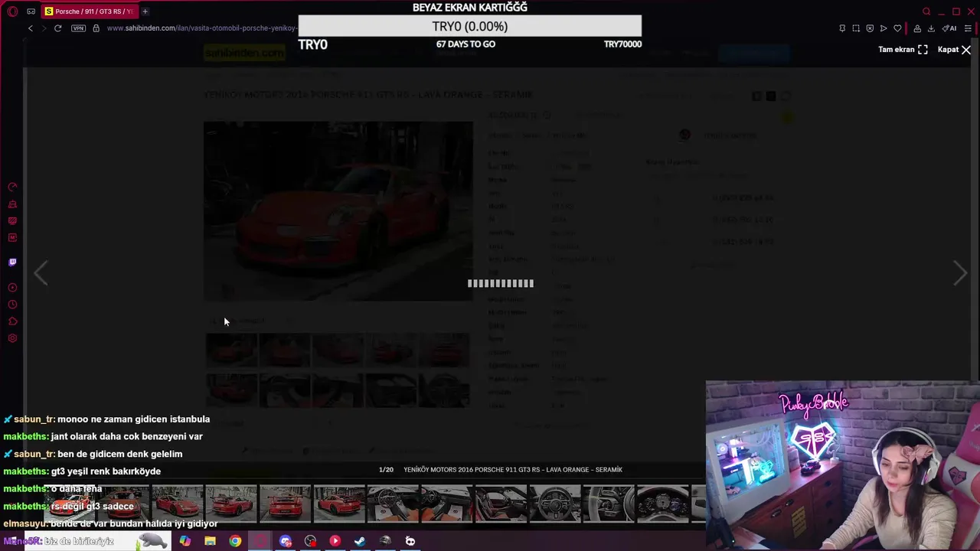Click the 'TRY70000' goal amount text
The width and height of the screenshot is (980, 551).
[622, 44]
